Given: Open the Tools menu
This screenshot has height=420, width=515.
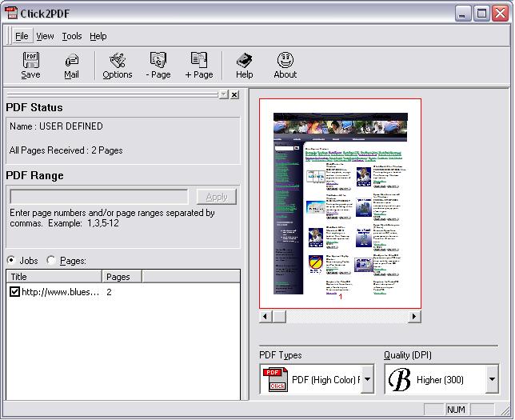Looking at the screenshot, I should (72, 36).
